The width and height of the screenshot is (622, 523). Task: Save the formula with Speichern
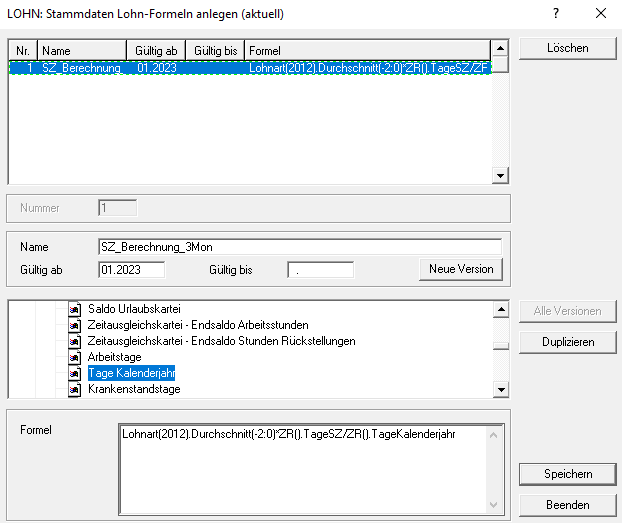pyautogui.click(x=568, y=473)
